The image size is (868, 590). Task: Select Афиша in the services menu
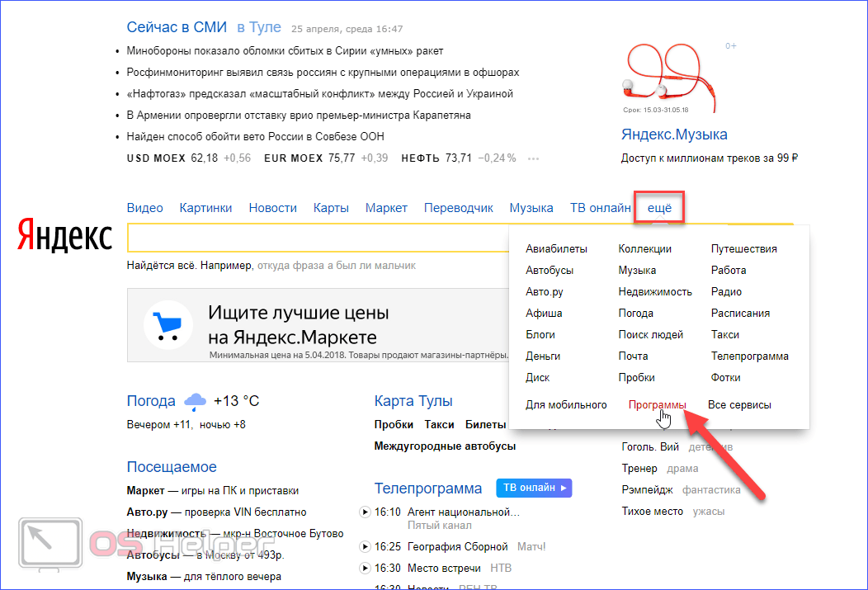(544, 314)
